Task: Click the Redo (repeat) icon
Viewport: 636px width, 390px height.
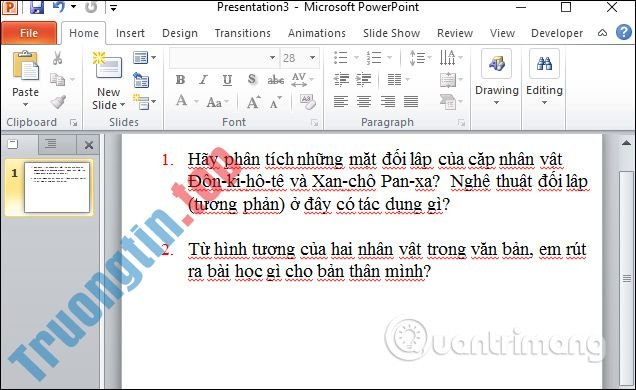Action: 91,7
